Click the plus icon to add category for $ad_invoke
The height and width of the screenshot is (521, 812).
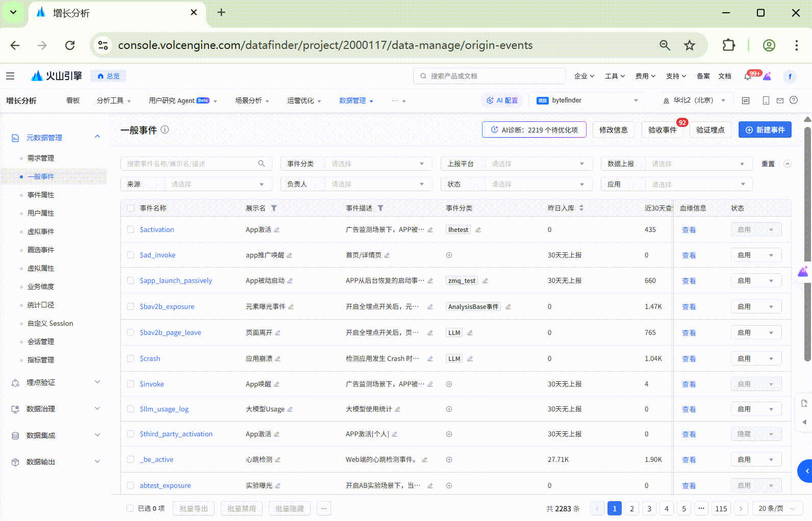click(449, 255)
